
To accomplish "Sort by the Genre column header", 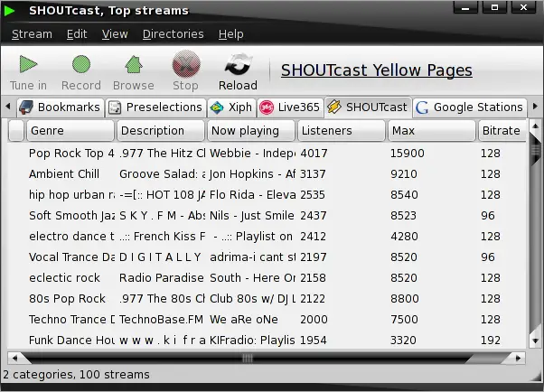I will click(x=70, y=131).
